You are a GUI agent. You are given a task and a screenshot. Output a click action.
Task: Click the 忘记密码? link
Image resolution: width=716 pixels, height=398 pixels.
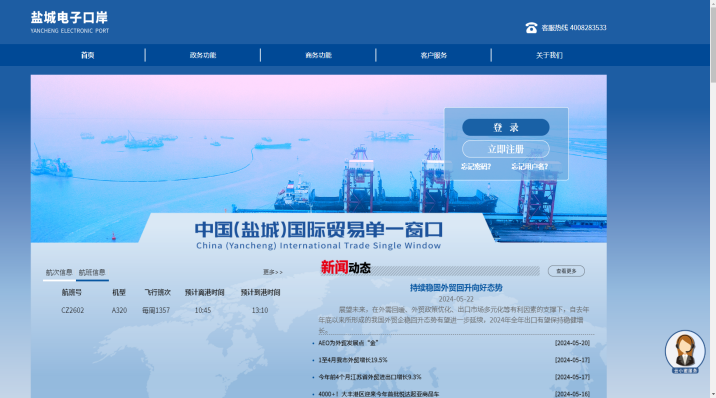[476, 167]
